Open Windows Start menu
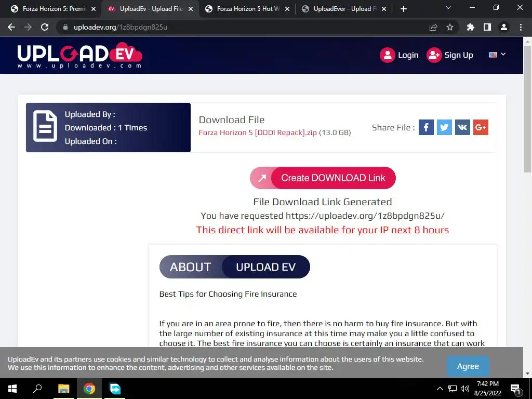532x399 pixels. (12, 389)
